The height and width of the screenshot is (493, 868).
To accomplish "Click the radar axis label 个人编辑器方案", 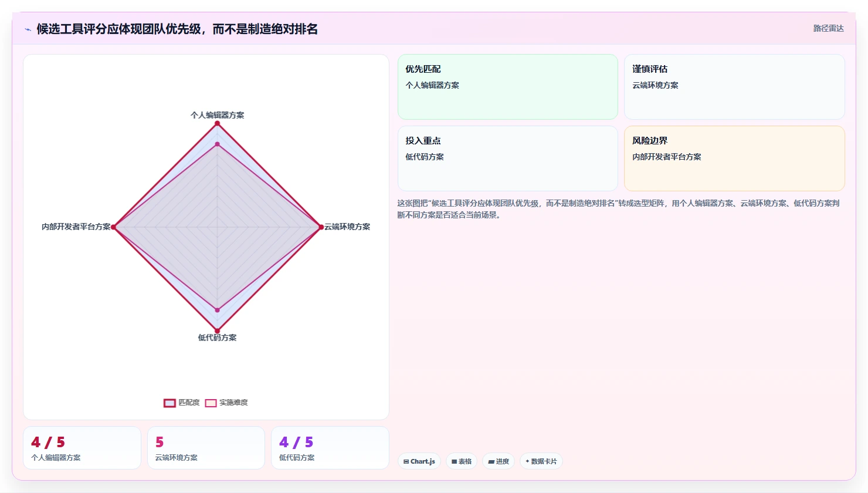I will [x=217, y=115].
